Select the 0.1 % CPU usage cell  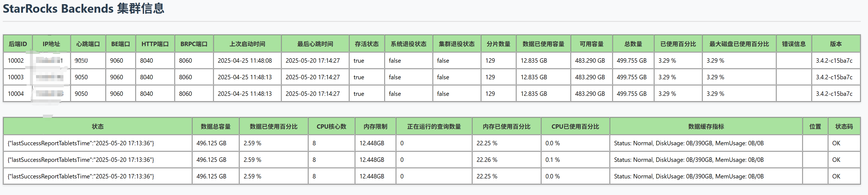(x=553, y=160)
